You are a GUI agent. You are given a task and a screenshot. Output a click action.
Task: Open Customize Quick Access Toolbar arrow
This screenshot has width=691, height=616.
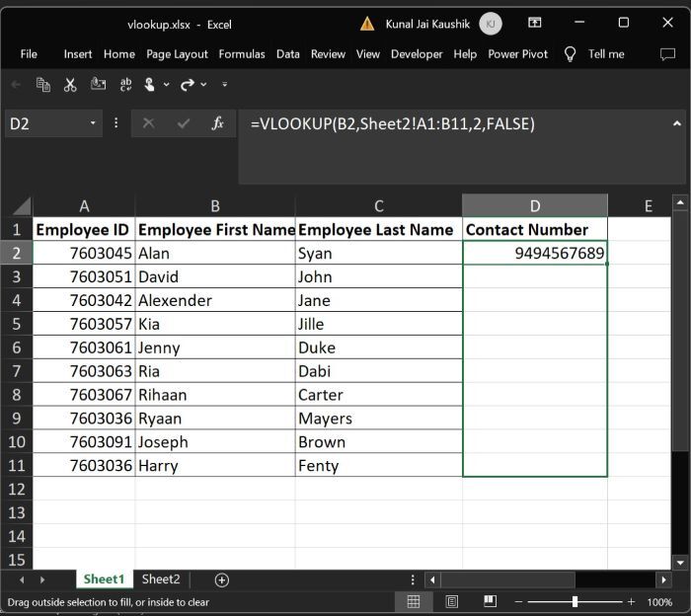[x=225, y=84]
